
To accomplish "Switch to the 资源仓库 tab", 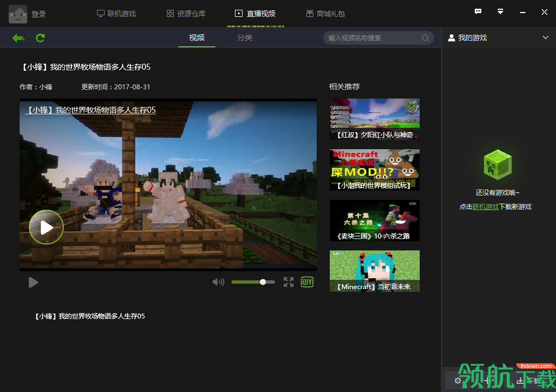I will coord(186,14).
